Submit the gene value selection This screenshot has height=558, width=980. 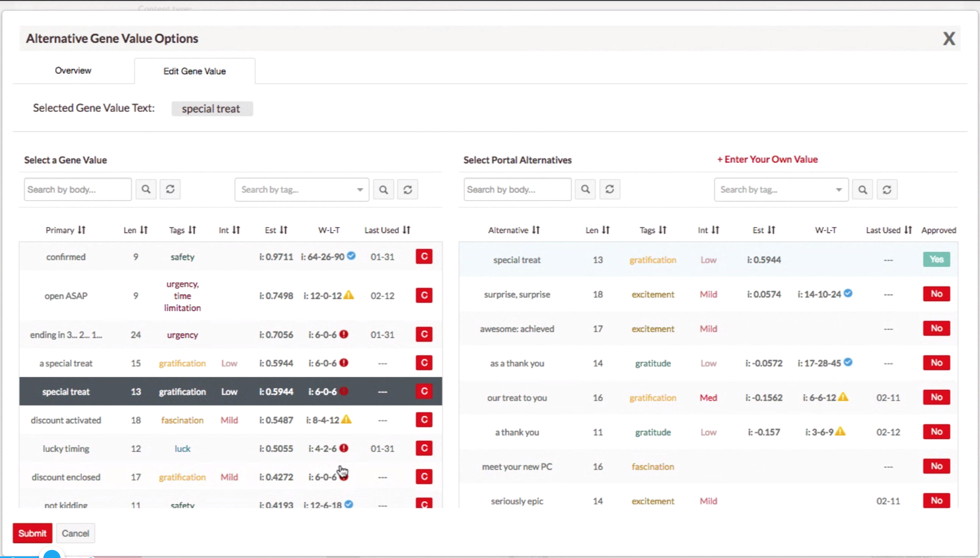(32, 533)
